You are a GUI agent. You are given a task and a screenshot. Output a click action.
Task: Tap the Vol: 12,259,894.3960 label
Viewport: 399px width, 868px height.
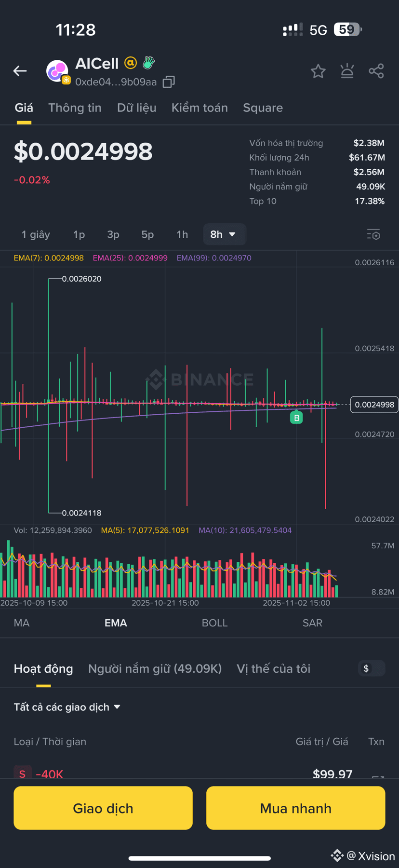53,530
